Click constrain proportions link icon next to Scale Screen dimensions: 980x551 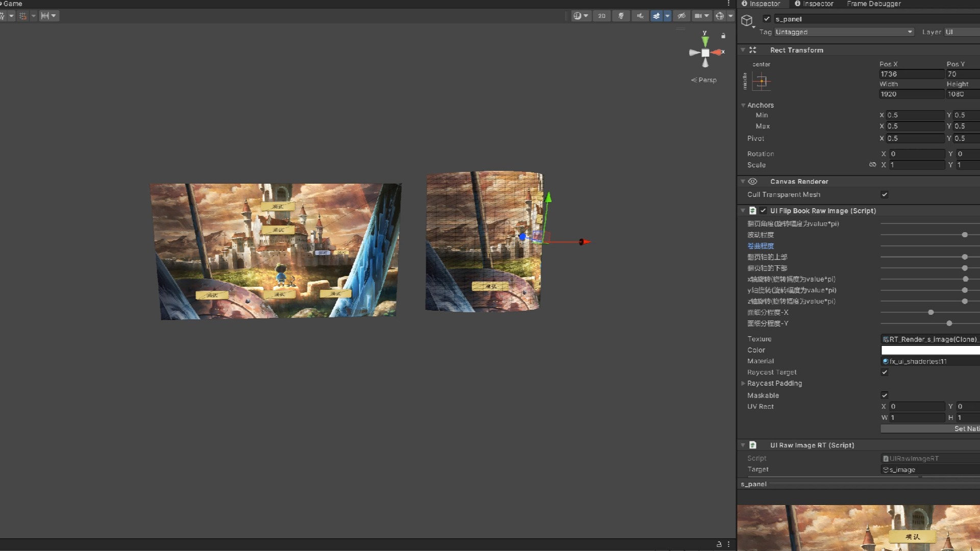pyautogui.click(x=872, y=165)
